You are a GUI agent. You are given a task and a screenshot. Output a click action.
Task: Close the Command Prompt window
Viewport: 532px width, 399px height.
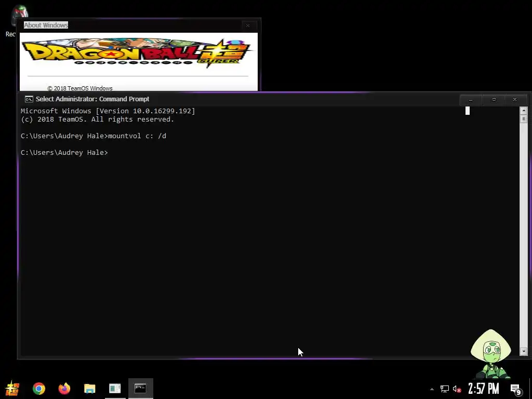click(515, 100)
